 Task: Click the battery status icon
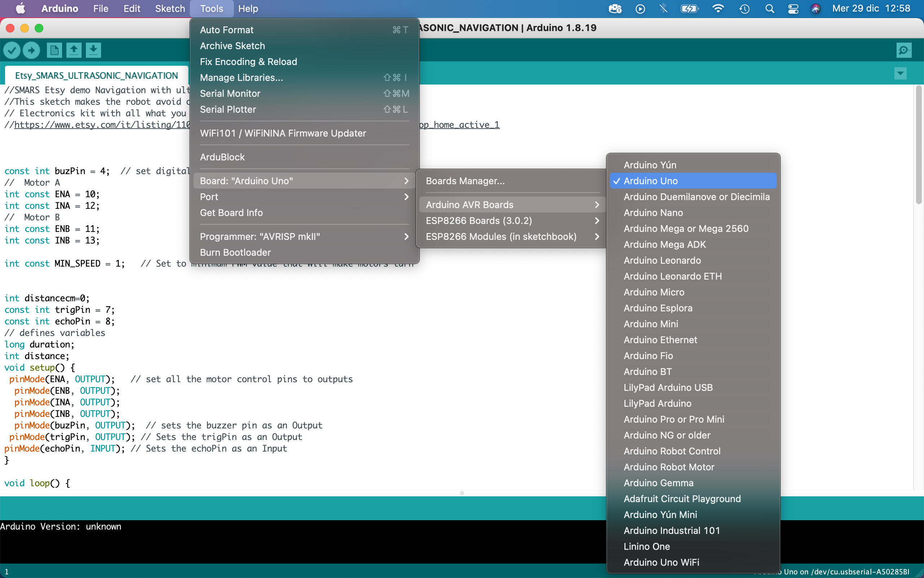coord(689,8)
